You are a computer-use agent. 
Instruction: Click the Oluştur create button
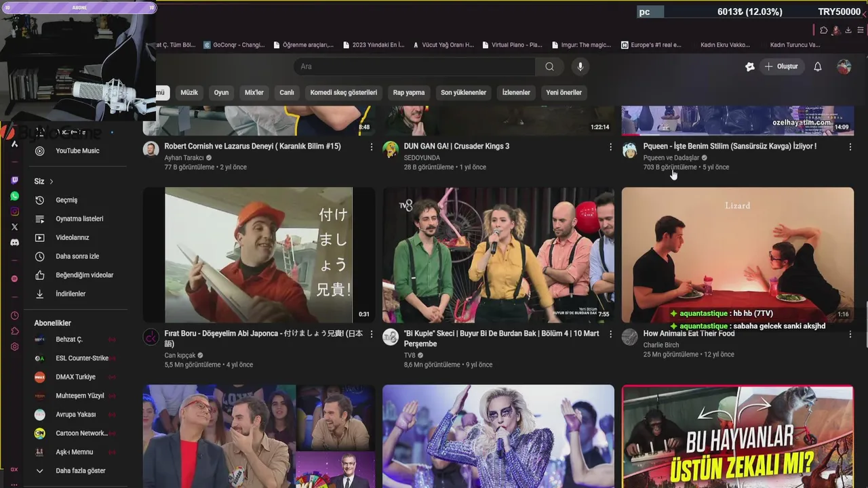tap(781, 66)
